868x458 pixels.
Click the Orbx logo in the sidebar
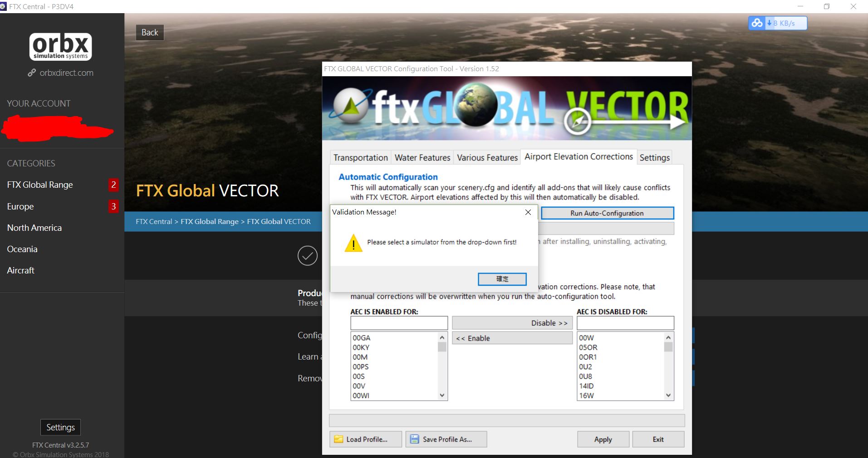[60, 46]
